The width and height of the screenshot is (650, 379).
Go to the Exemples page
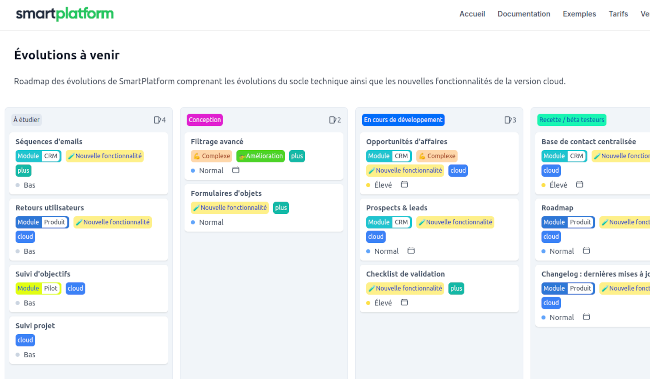point(579,14)
